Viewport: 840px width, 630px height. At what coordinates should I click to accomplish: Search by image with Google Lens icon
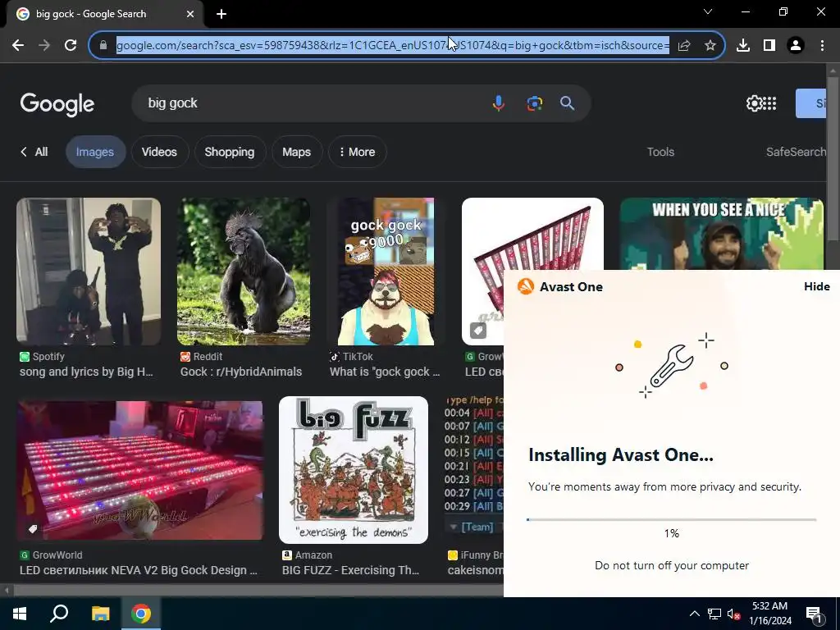pos(534,103)
